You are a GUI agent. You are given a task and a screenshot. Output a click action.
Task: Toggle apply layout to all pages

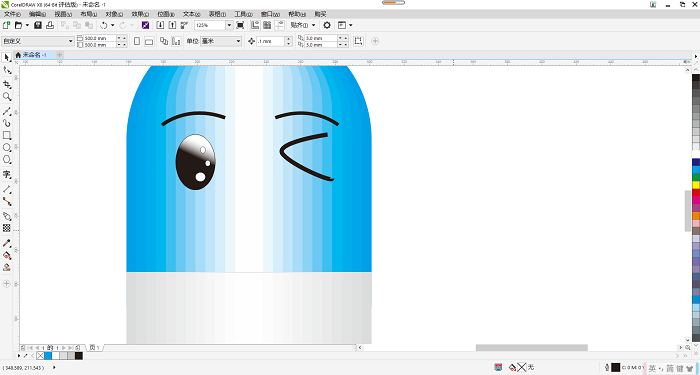(x=164, y=41)
